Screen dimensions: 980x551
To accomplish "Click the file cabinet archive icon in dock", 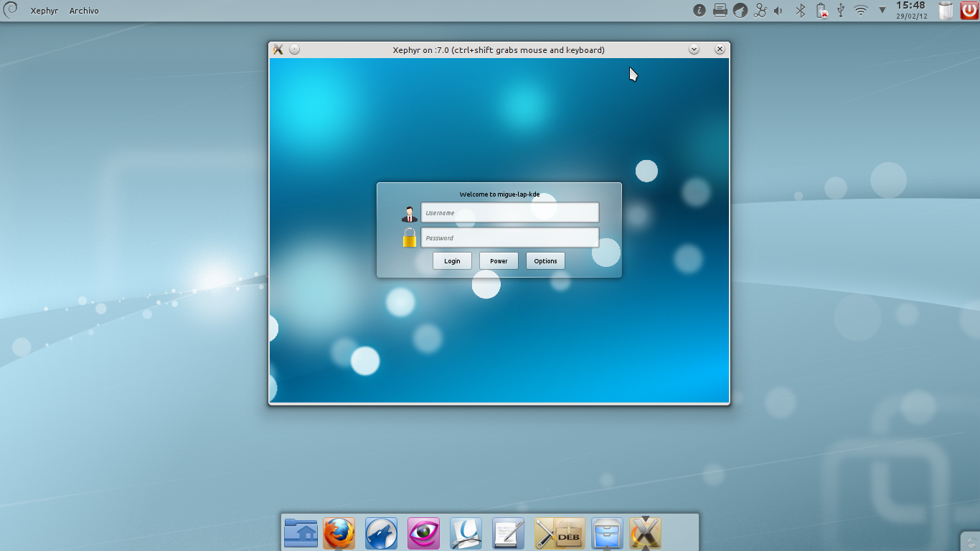I will tap(606, 533).
